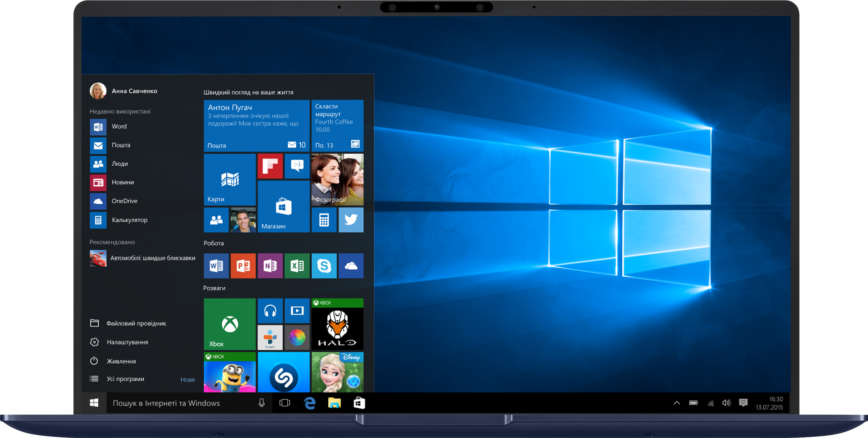Expand Усі програми list
868x438 pixels.
[x=125, y=379]
